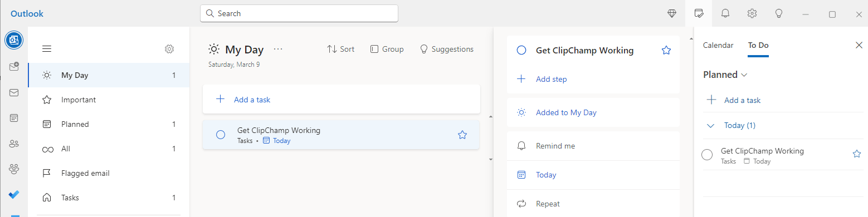This screenshot has height=217, width=868.
Task: Collapse the Today (1) group
Action: pos(710,126)
